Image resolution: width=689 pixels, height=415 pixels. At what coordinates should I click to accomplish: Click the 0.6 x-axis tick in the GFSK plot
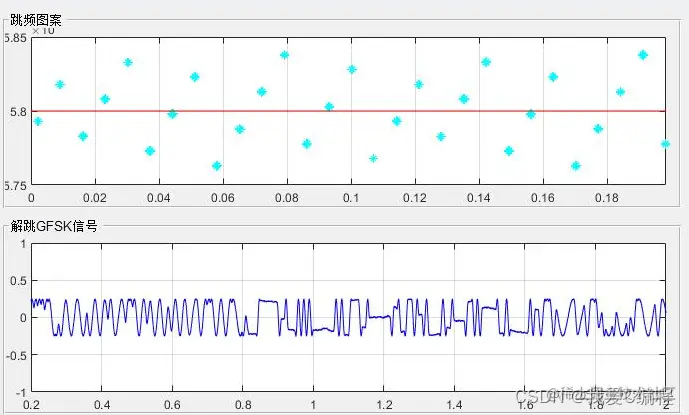172,404
